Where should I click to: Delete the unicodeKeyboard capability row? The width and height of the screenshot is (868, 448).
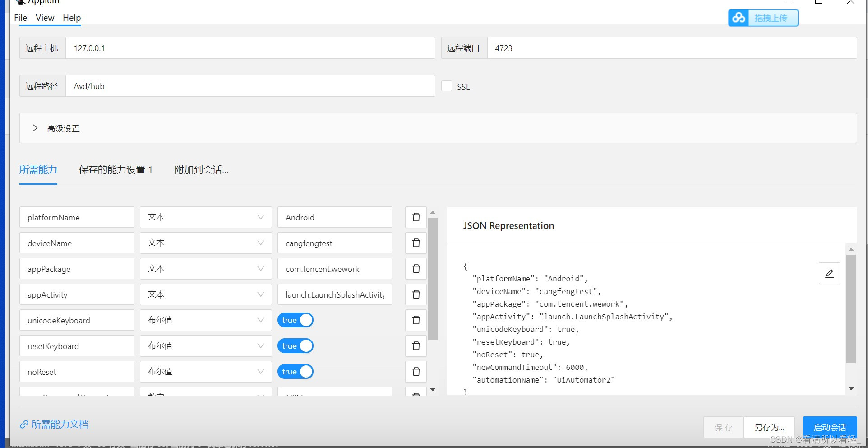pos(416,320)
